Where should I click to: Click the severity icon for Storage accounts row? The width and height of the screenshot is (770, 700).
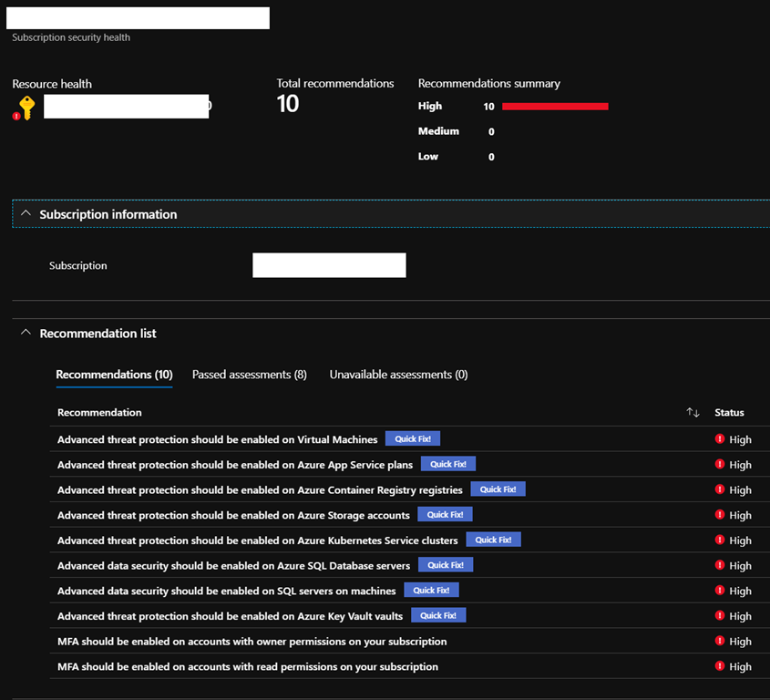(720, 515)
